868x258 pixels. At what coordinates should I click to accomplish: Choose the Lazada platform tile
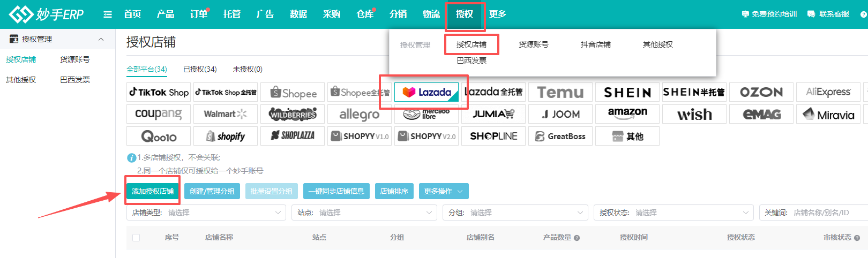pos(426,92)
